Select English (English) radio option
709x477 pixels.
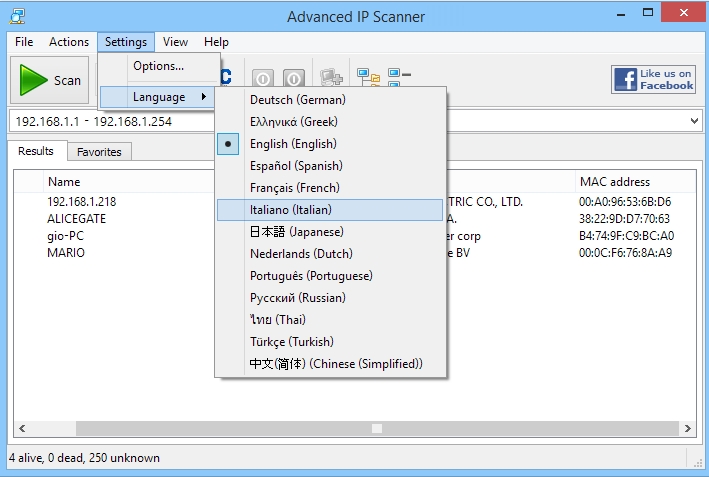[330, 144]
